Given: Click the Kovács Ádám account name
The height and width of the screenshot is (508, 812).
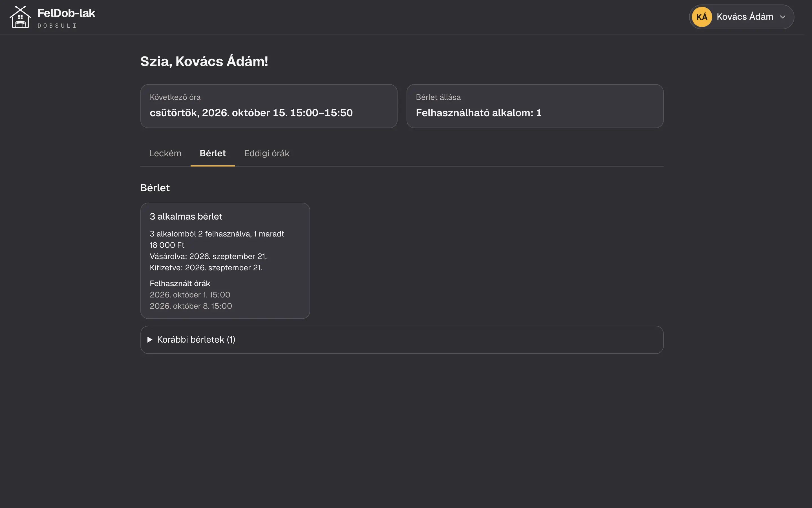Looking at the screenshot, I should coord(745,17).
